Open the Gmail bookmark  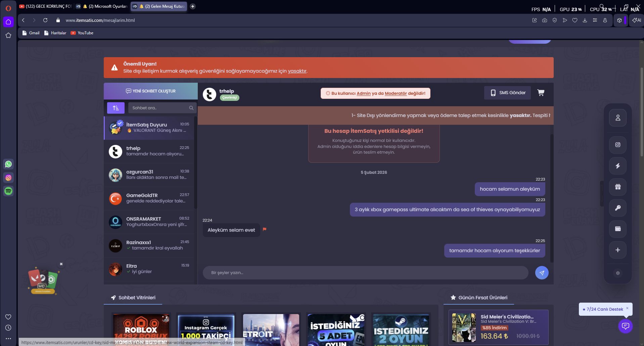click(x=31, y=33)
